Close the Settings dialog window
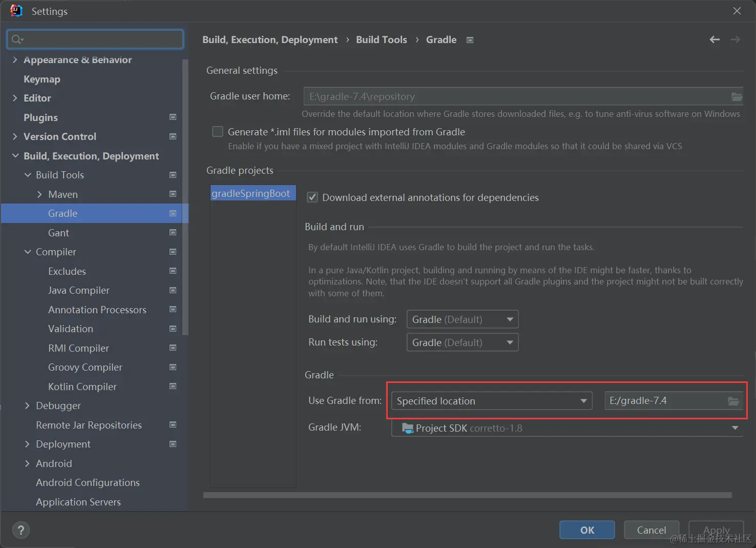756x548 pixels. pyautogui.click(x=737, y=11)
